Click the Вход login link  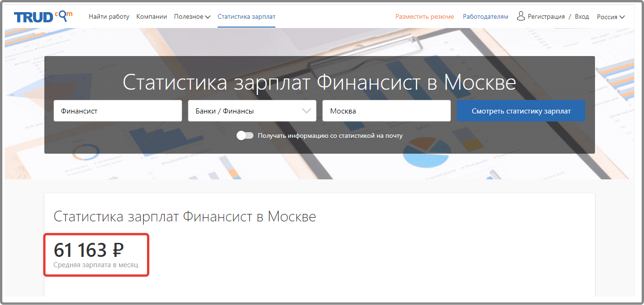point(582,16)
